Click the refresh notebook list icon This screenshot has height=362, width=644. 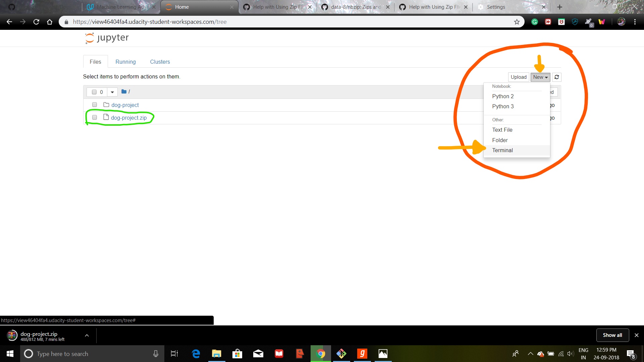[x=556, y=77]
